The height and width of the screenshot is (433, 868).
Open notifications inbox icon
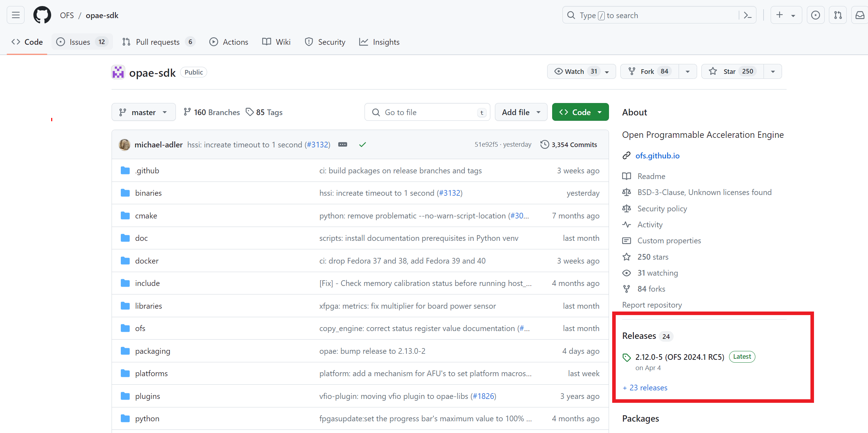click(x=860, y=15)
